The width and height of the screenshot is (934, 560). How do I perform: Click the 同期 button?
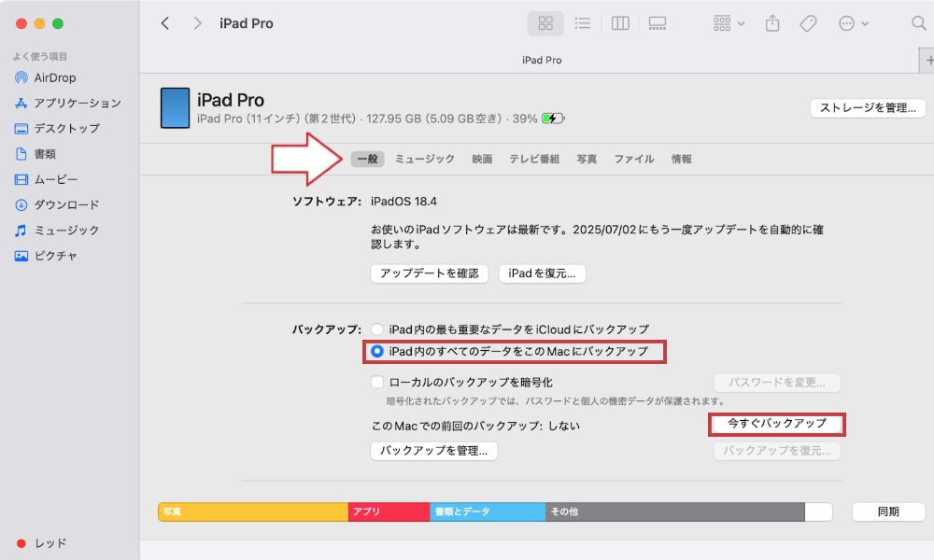coord(888,511)
